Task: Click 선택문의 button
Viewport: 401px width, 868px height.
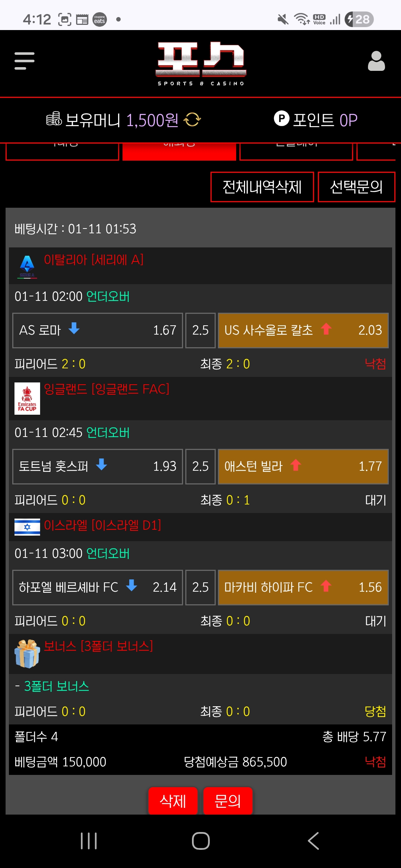Action: pyautogui.click(x=356, y=187)
